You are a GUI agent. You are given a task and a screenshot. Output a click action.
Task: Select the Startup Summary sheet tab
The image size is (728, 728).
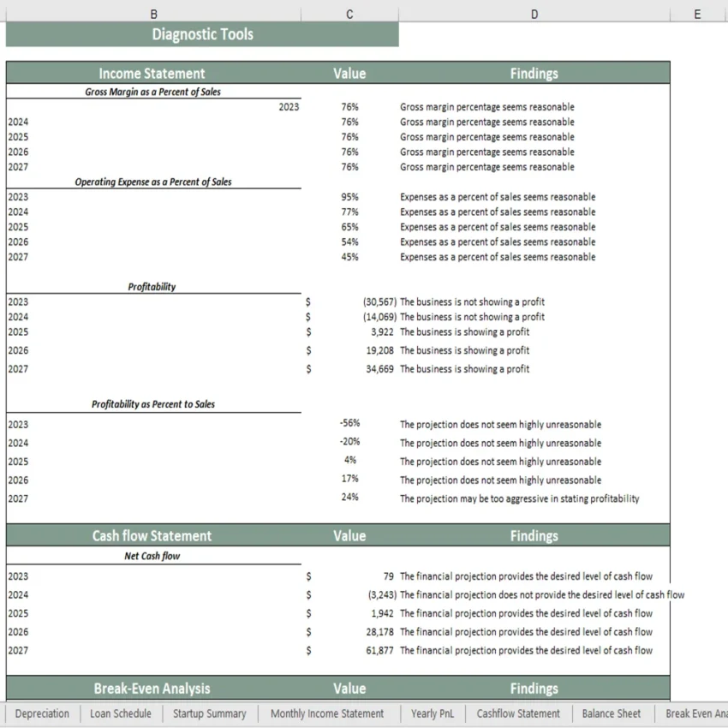pyautogui.click(x=208, y=713)
